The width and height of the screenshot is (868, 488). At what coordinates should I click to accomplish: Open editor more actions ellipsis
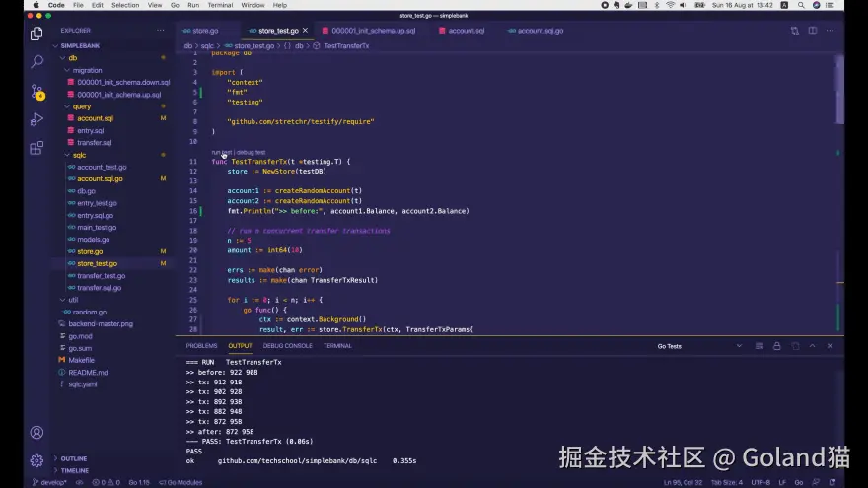pos(830,31)
